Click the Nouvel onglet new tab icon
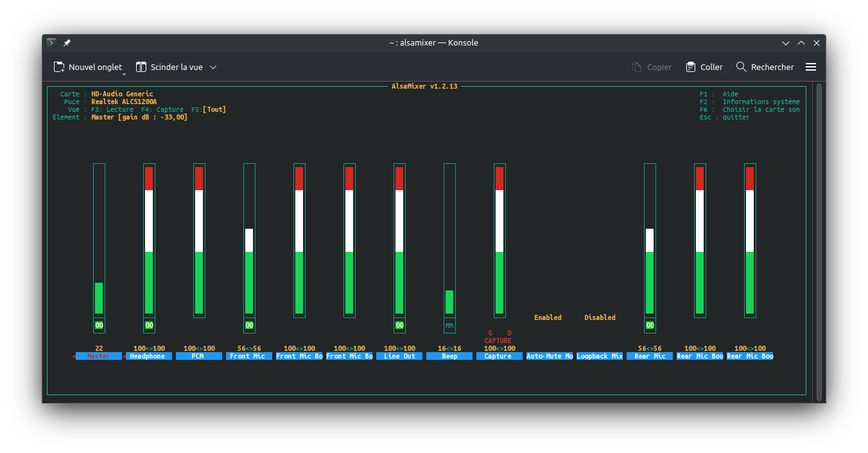 59,67
